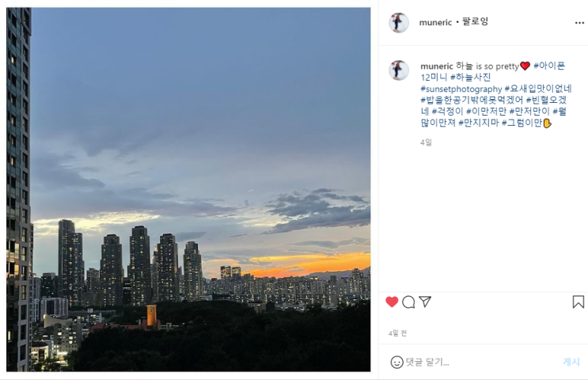Open the sunset skyline photo
The width and height of the screenshot is (588, 380).
coord(188,189)
